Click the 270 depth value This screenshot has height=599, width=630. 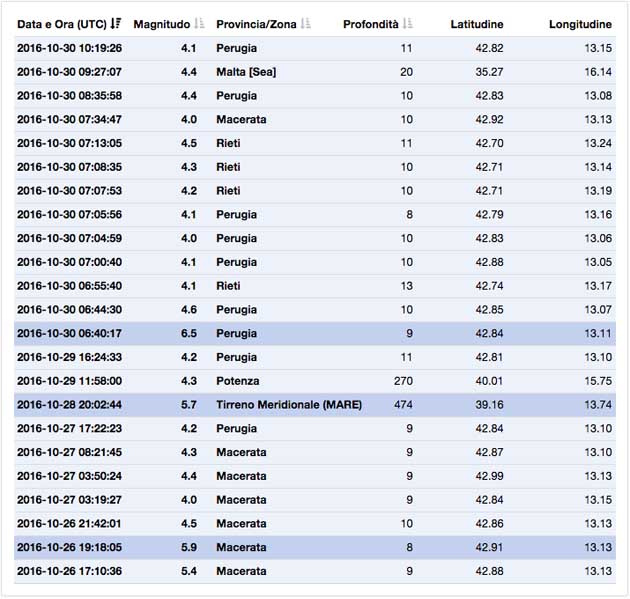403,381
